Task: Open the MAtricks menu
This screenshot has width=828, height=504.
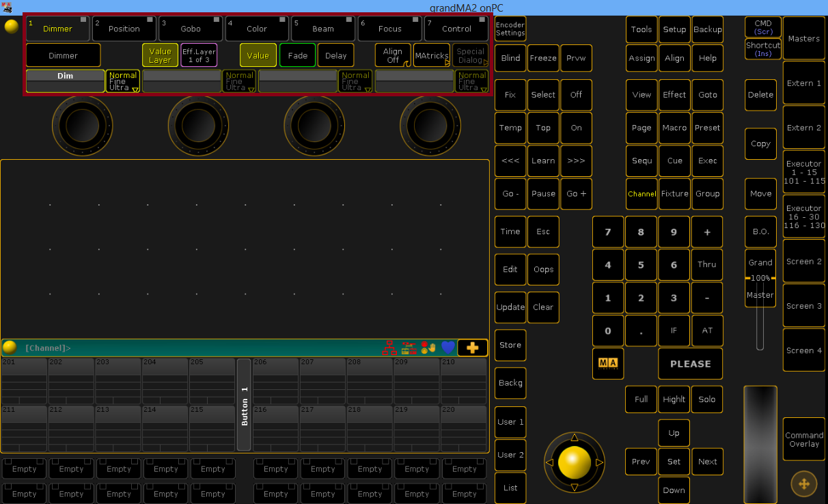Action: (x=432, y=55)
